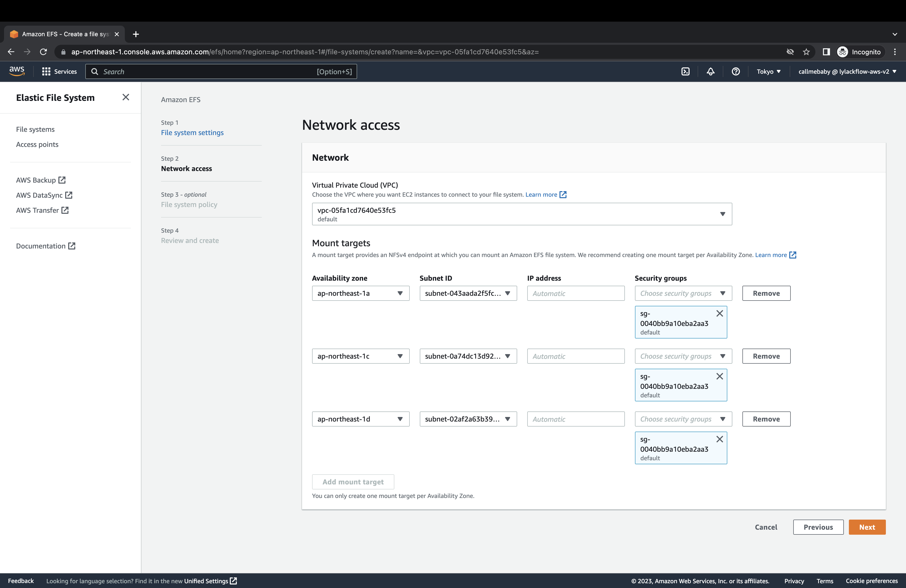Open the Services grid menu
This screenshot has width=906, height=588.
[x=59, y=71]
